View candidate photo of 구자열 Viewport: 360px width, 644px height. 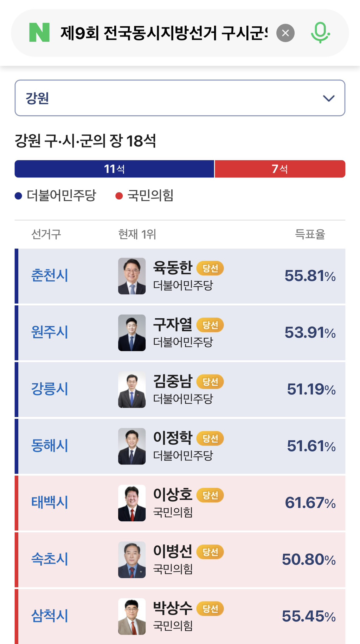pos(132,333)
